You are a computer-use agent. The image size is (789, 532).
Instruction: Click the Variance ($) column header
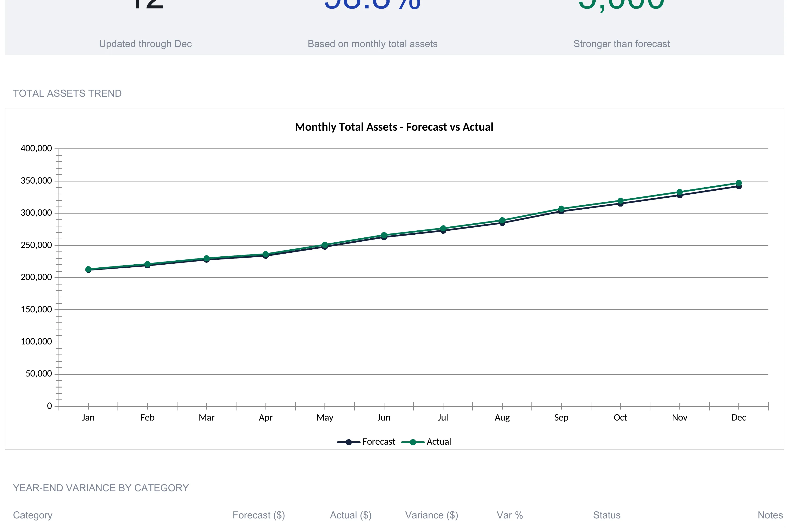coord(431,515)
